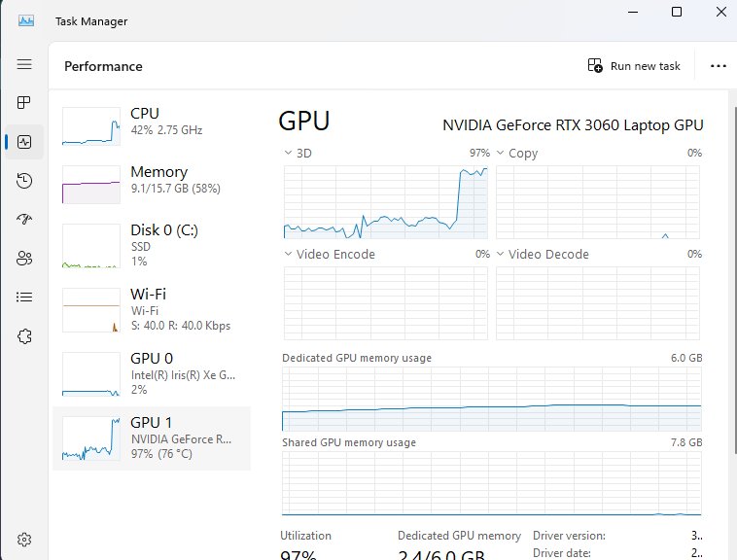Viewport: 737px width, 560px height.
Task: Open Task Manager settings gear
Action: click(24, 540)
